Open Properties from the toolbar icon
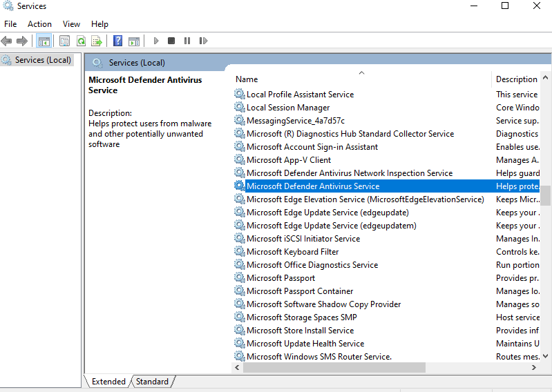Viewport: 552px width, 392px height. pos(65,41)
